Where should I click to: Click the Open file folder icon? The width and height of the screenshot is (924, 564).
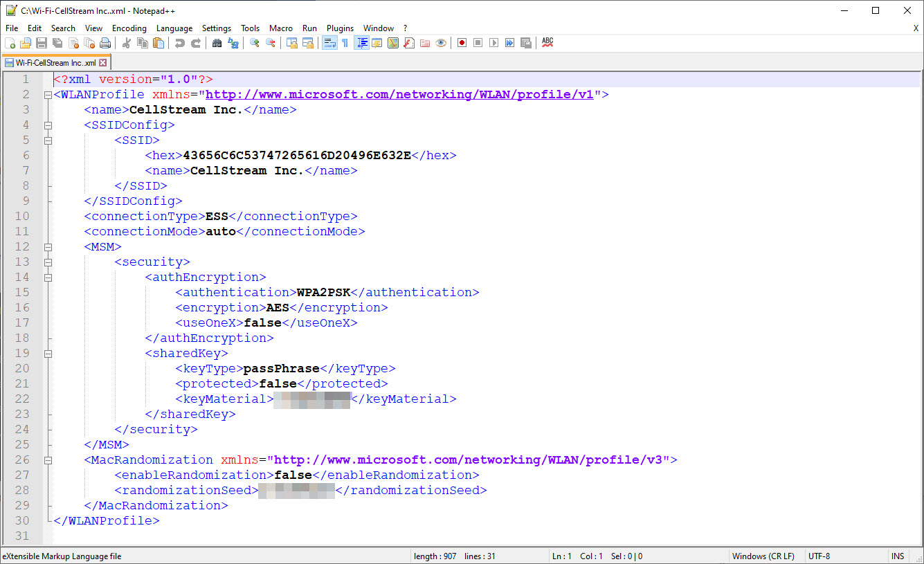(x=26, y=43)
